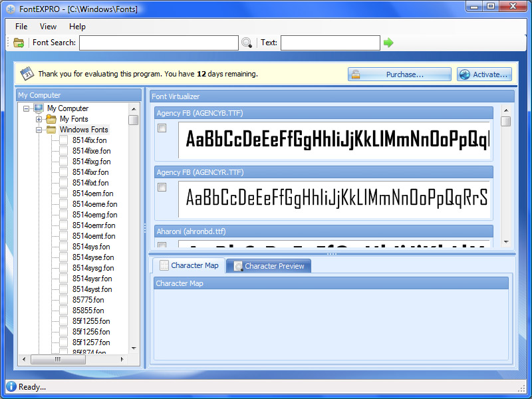
Task: Switch to the Character Map tab
Action: pyautogui.click(x=189, y=265)
